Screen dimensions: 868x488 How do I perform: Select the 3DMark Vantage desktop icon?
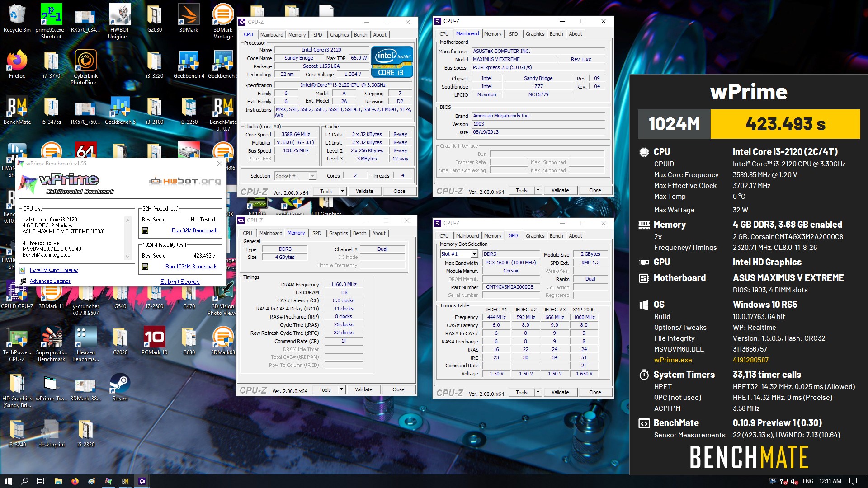pyautogui.click(x=223, y=22)
